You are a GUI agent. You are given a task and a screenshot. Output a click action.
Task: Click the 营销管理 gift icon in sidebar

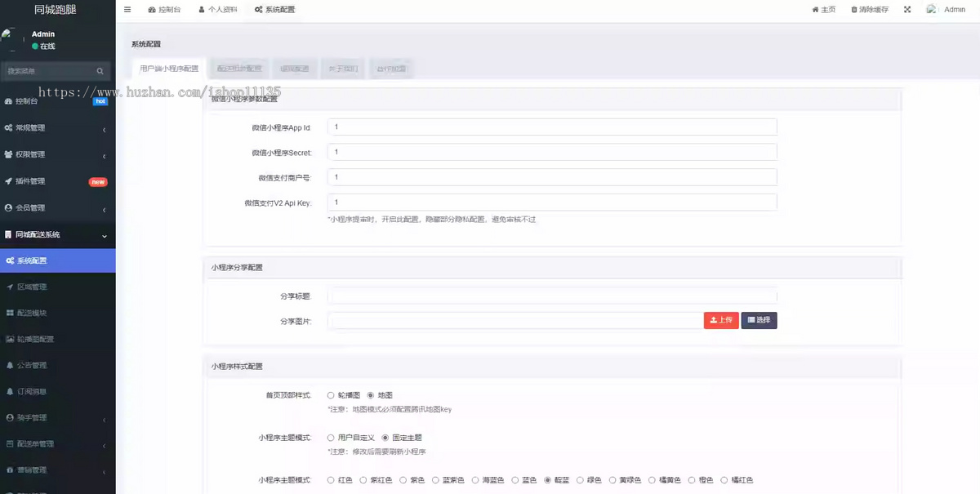(x=10, y=470)
